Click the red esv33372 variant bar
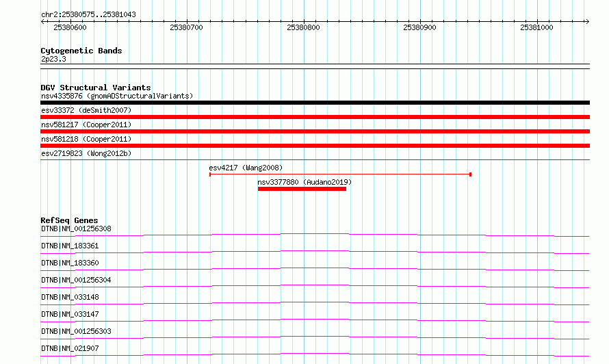Image resolution: width=609 pixels, height=364 pixels. [x=315, y=117]
